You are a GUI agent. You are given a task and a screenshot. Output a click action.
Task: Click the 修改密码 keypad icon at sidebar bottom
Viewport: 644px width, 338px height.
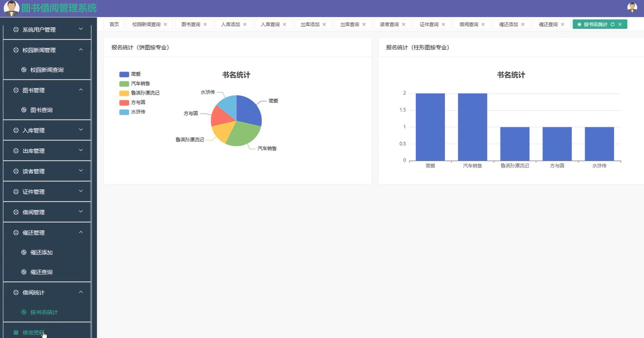15,333
